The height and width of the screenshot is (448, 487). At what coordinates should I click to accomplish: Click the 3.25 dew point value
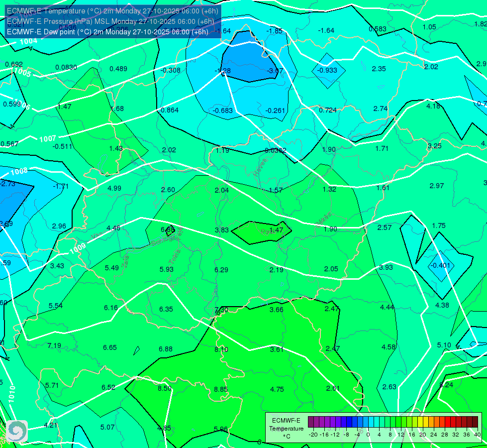tap(434, 146)
